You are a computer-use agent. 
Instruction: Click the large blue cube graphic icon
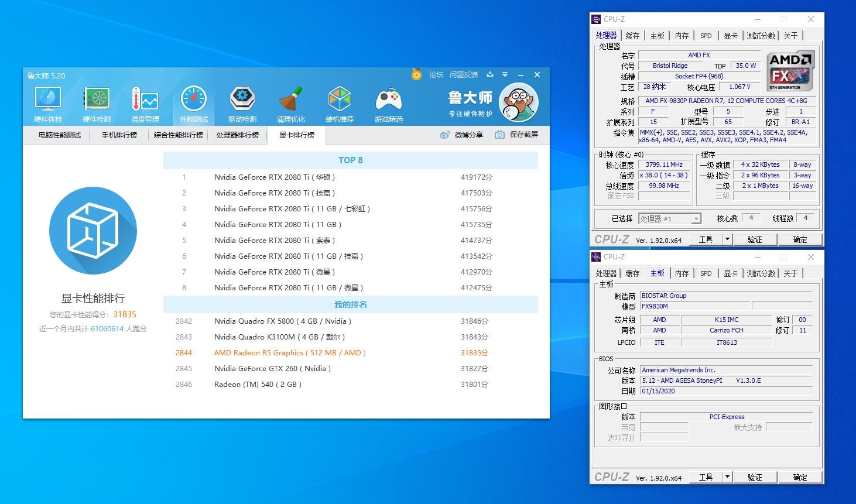pyautogui.click(x=93, y=231)
